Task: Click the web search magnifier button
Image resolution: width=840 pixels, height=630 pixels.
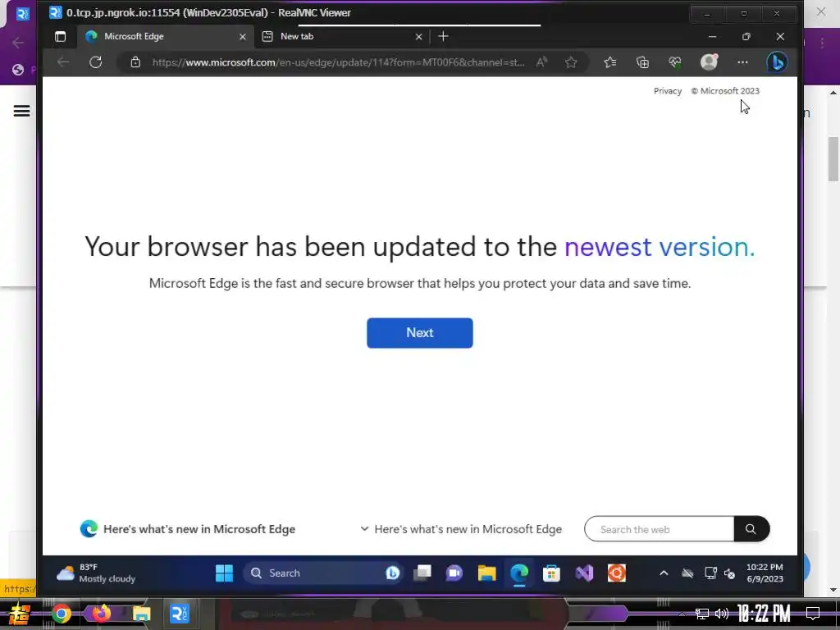Action: [x=751, y=529]
